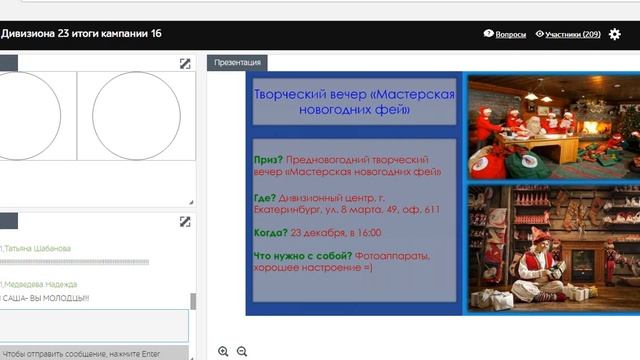This screenshot has height=360, width=640.
Task: Click the Что нужно с собой? line
Action: coord(342,261)
